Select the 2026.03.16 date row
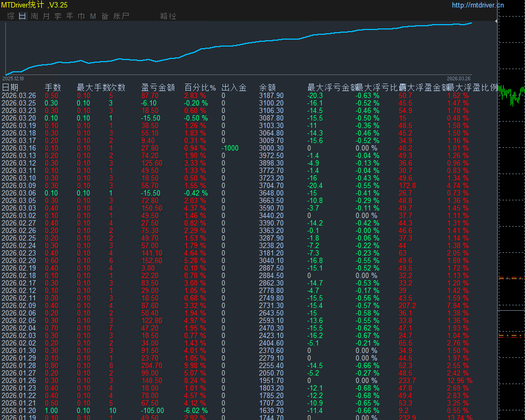525x420 pixels. pos(19,148)
